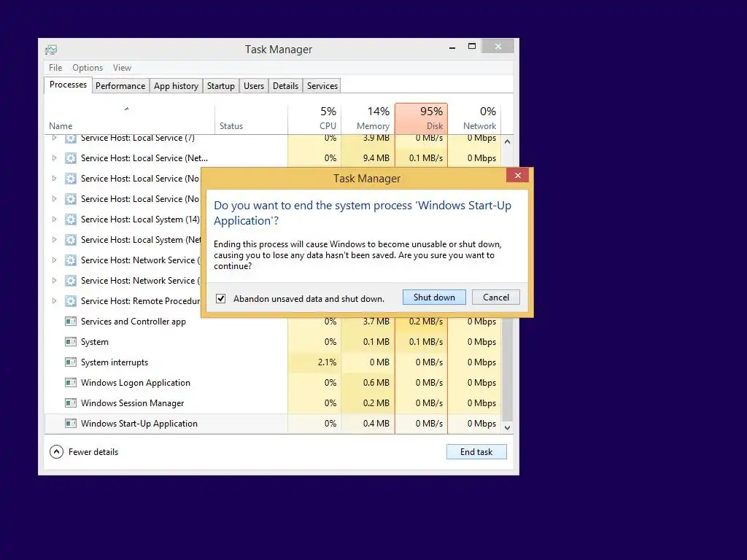Screen dimensions: 747x560
Task: Click the System interrupts process icon
Action: point(71,362)
